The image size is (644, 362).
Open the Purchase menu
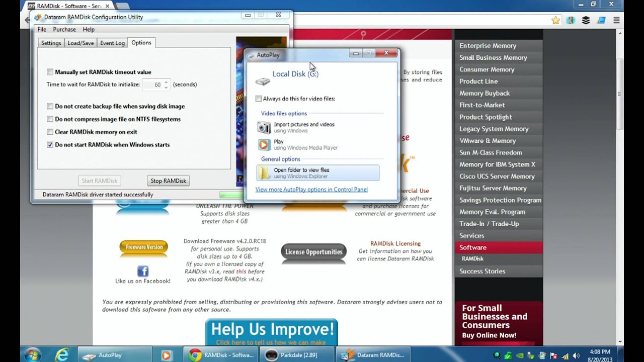pyautogui.click(x=64, y=29)
